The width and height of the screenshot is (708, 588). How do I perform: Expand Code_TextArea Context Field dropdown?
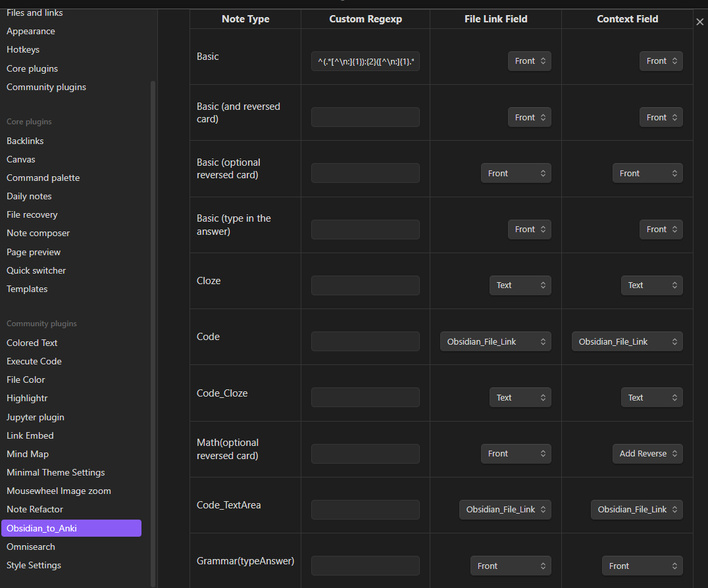point(636,510)
